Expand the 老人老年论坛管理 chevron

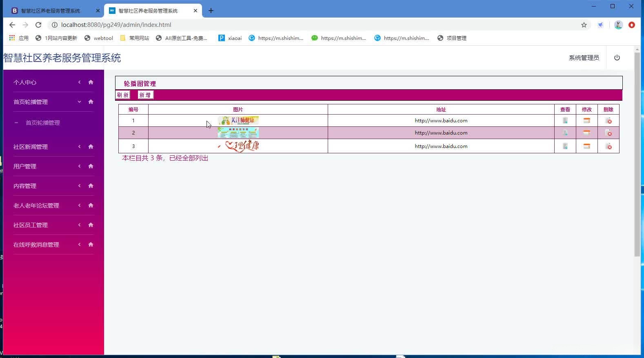tap(80, 206)
